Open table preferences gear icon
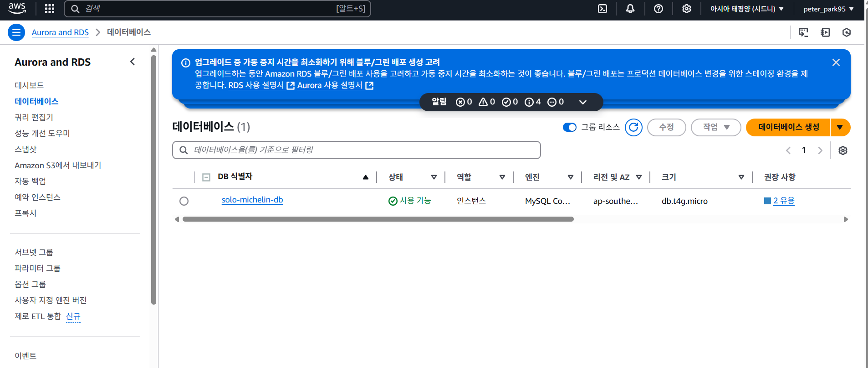Image resolution: width=868 pixels, height=368 pixels. tap(843, 150)
